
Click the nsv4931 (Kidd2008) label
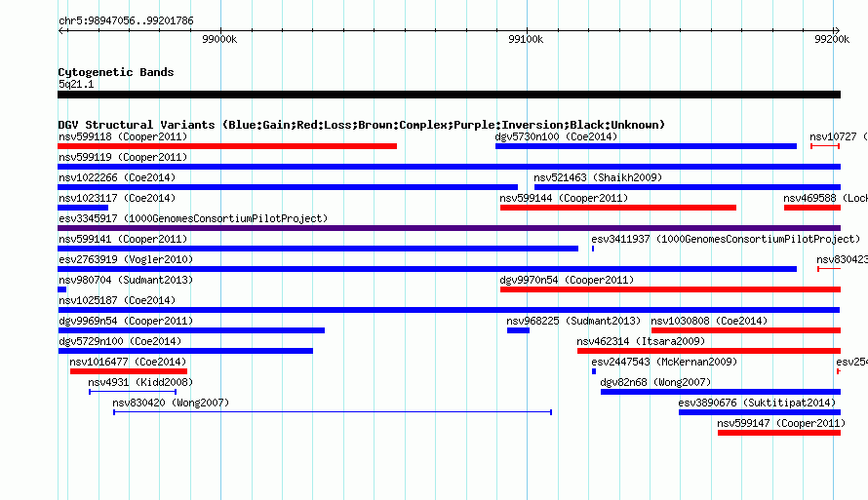(140, 382)
